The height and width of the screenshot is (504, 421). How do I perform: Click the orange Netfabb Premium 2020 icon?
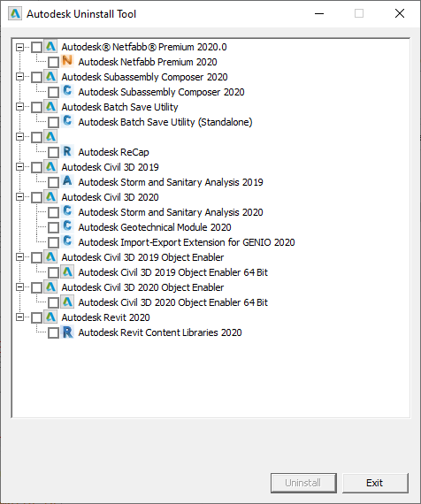pos(67,61)
